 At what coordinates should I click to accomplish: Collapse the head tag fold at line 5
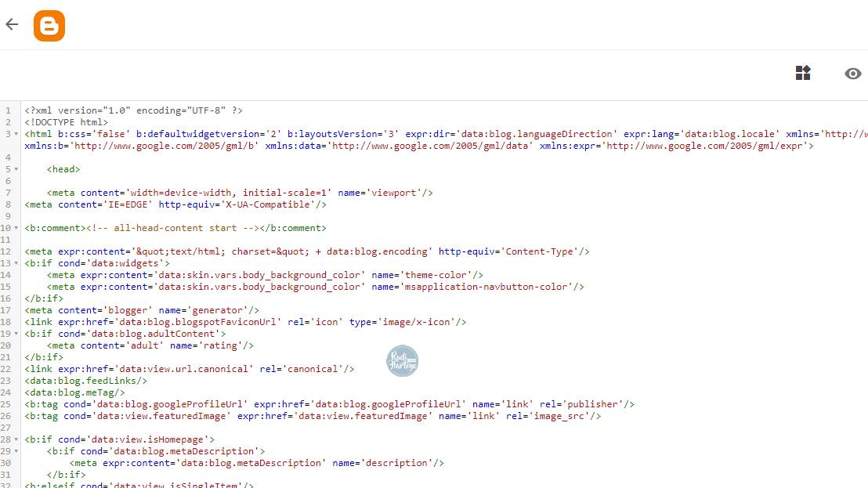point(16,169)
